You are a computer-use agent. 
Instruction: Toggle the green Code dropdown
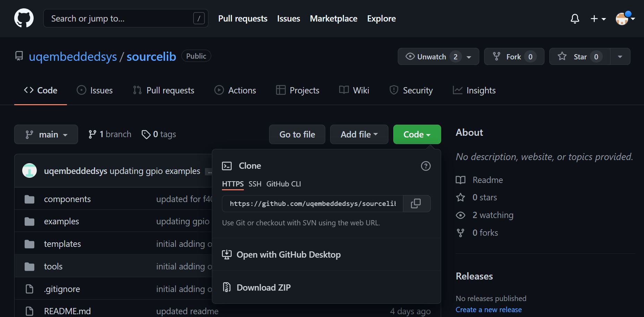(x=417, y=134)
